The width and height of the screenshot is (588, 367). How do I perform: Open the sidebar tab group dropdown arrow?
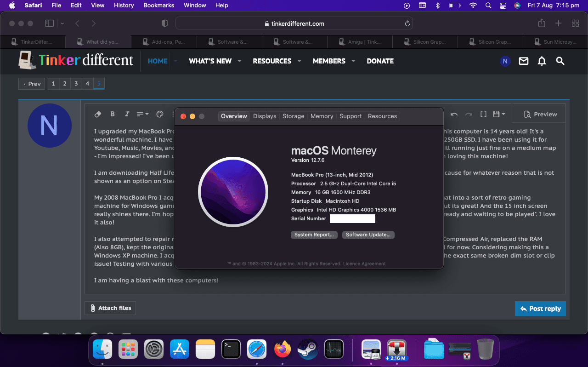coord(62,23)
